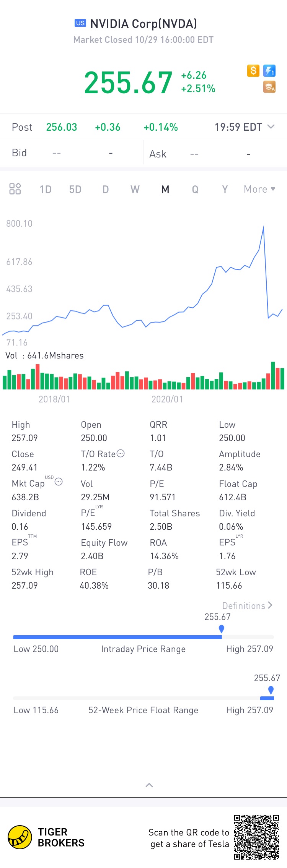The height and width of the screenshot is (868, 287).
Task: Tap the QR code image
Action: click(256, 837)
